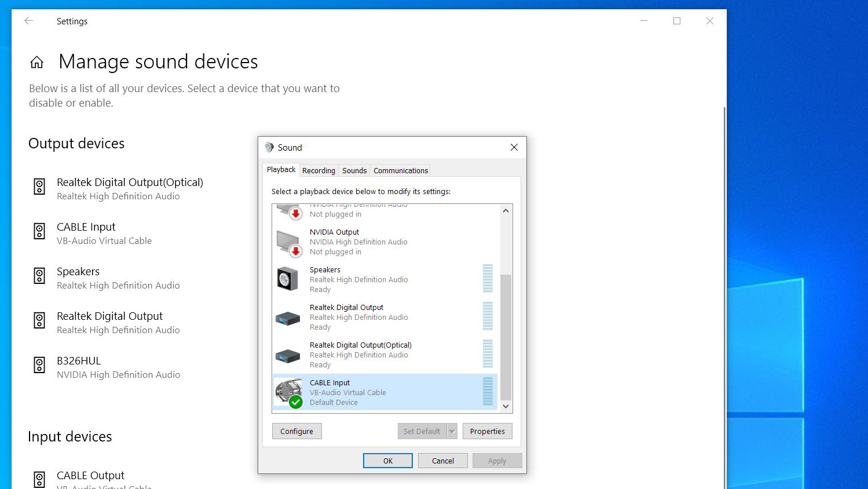Click the Set Default button
868x489 pixels.
[422, 431]
